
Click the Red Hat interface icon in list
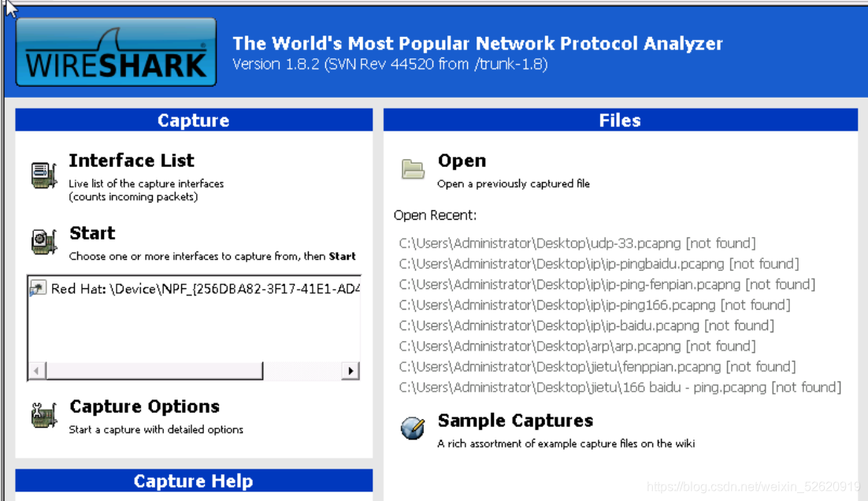point(37,288)
